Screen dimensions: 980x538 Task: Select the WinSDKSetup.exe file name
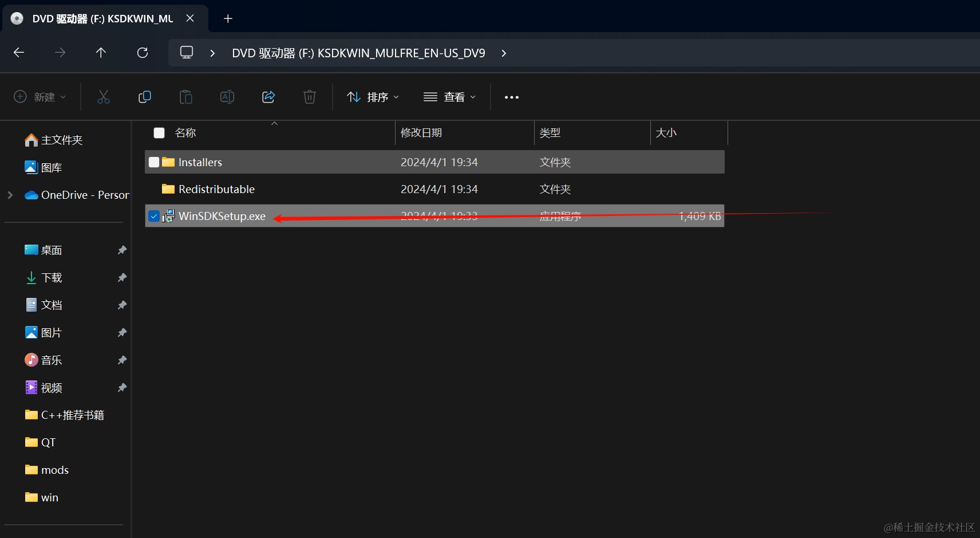pyautogui.click(x=222, y=216)
